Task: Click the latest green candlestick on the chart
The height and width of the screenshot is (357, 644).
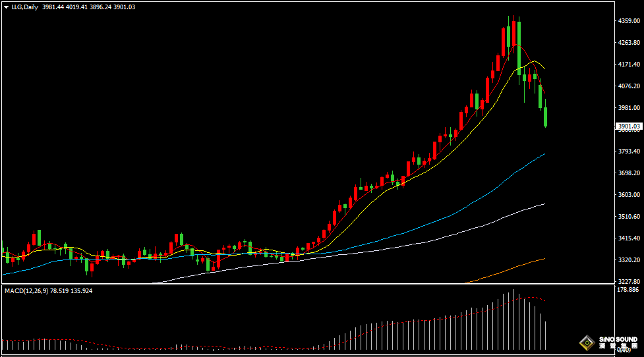Action: click(x=546, y=117)
